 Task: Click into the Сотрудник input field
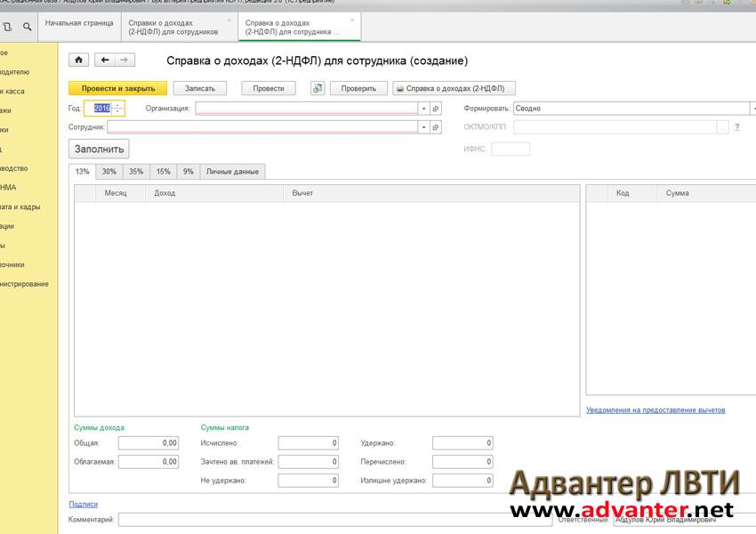click(262, 127)
